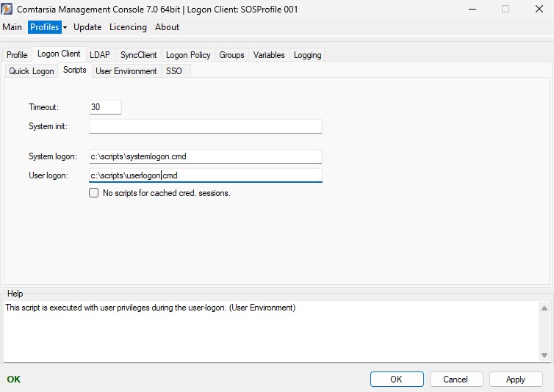Click the User logon script path field

click(x=205, y=175)
